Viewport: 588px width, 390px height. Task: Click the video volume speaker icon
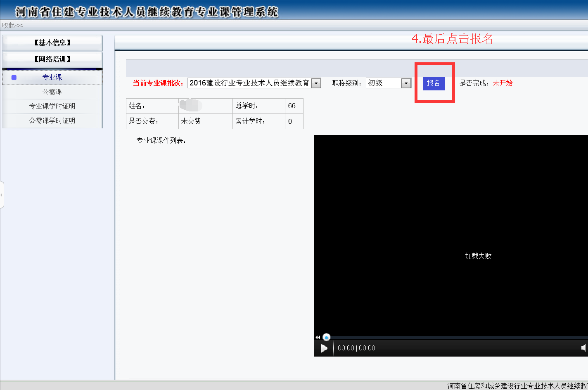point(584,348)
